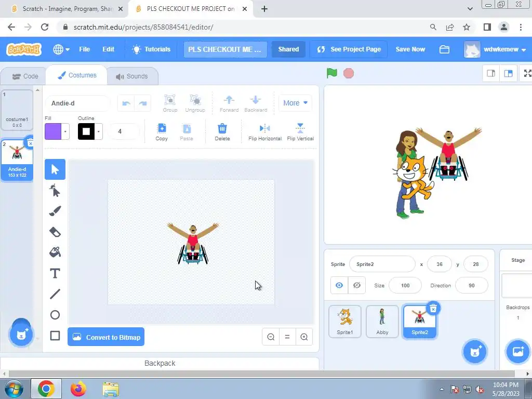Open Tutorials

pyautogui.click(x=151, y=49)
